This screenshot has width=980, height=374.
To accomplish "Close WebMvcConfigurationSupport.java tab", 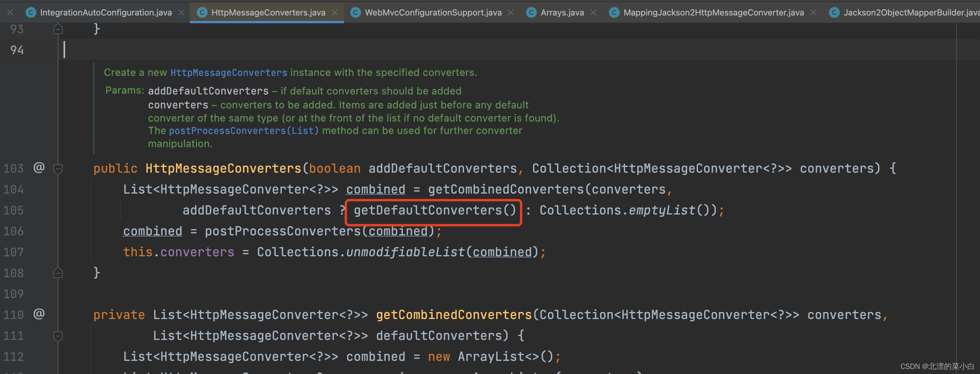I will tap(511, 12).
